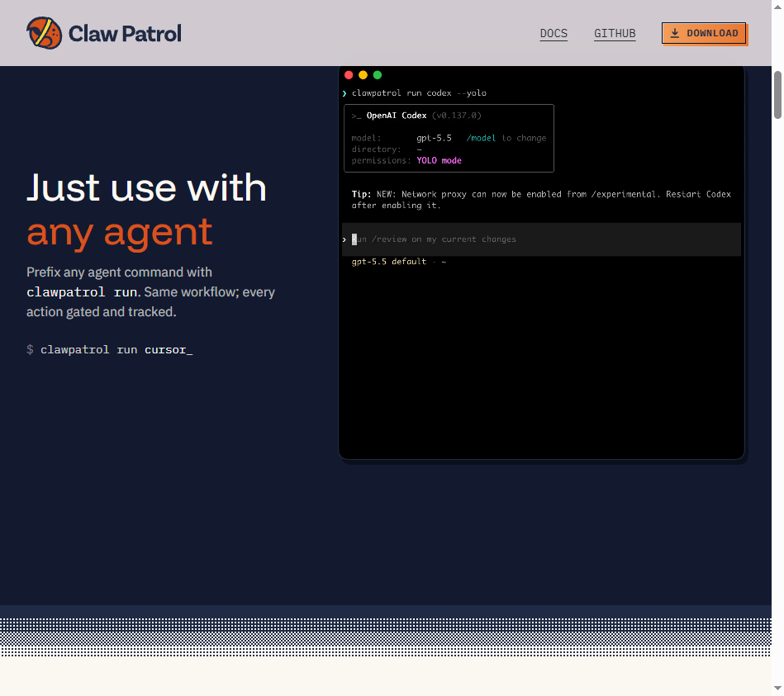Click the yellow terminal minimize dot
Viewport: 784px width, 696px height.
[x=363, y=75]
